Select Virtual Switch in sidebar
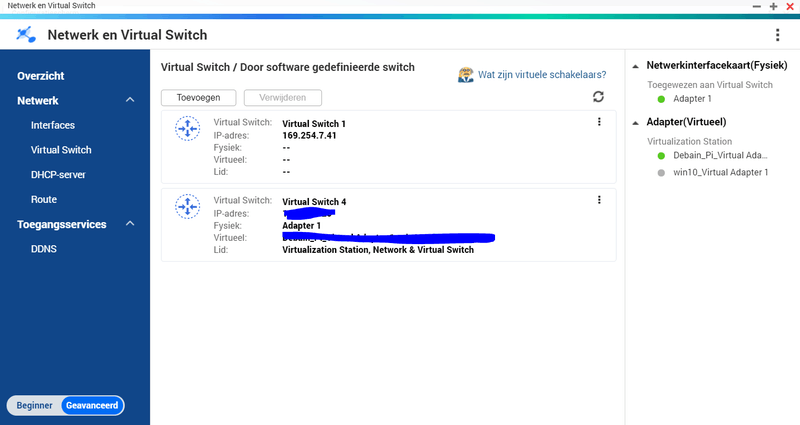Screen dimensions: 800x425 pyautogui.click(x=61, y=150)
